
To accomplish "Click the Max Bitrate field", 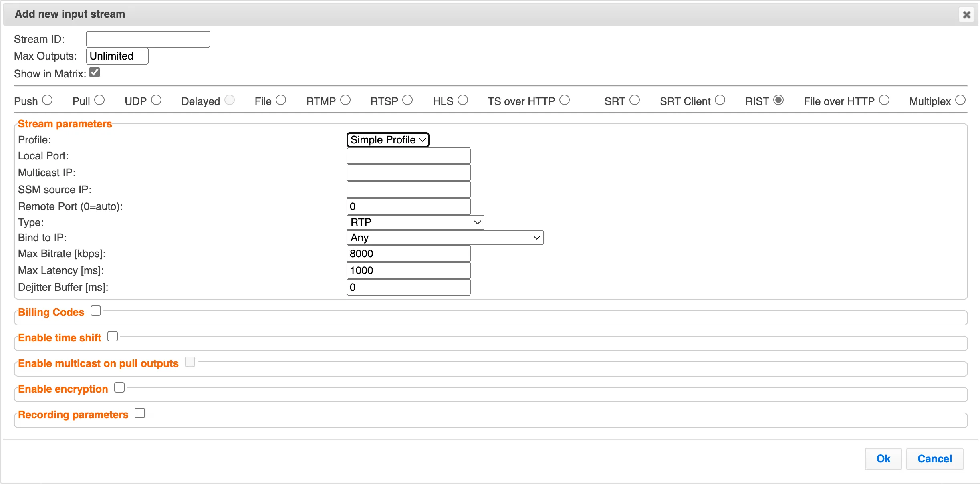I will (408, 254).
